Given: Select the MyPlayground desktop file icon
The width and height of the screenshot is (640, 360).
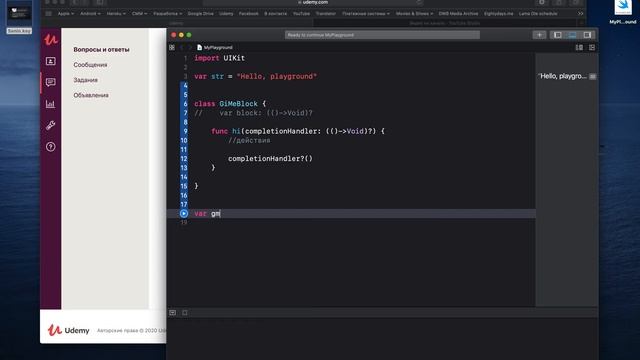Looking at the screenshot, I should pyautogui.click(x=622, y=12).
